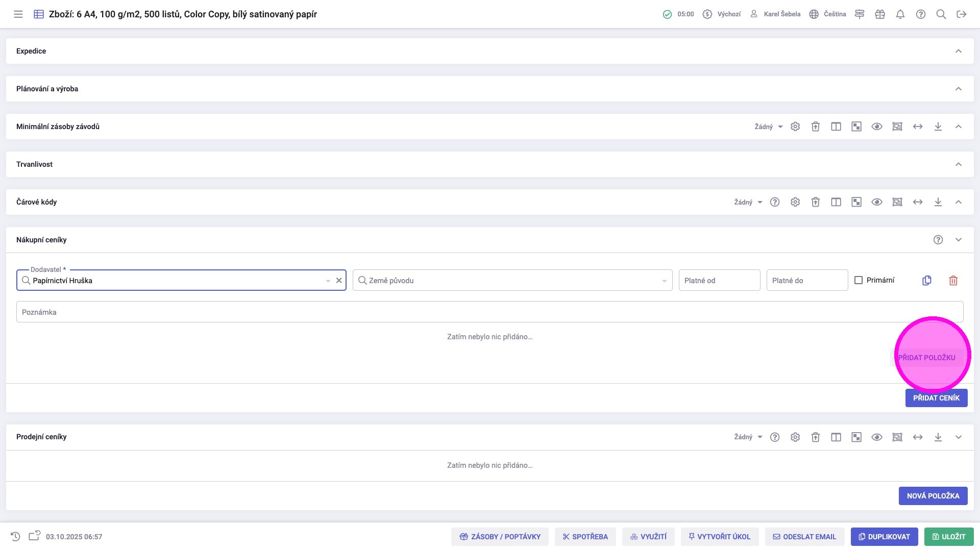
Task: Download Čárové kódy table data
Action: coord(938,202)
